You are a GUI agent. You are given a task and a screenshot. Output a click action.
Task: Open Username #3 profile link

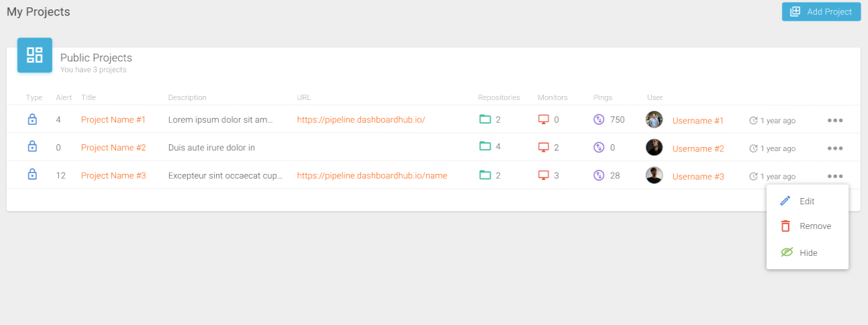pos(698,177)
